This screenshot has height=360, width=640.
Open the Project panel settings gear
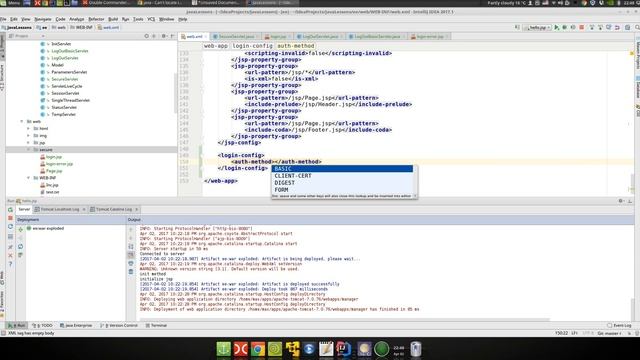click(163, 36)
